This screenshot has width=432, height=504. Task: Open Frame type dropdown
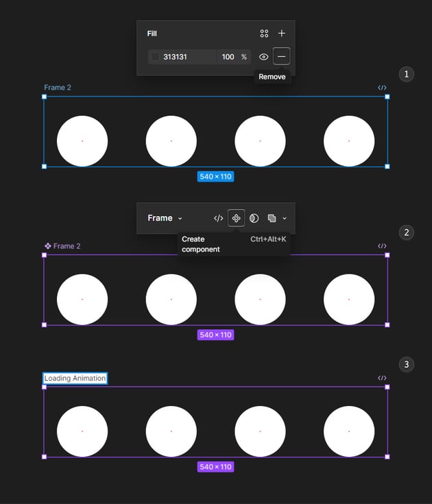[165, 218]
